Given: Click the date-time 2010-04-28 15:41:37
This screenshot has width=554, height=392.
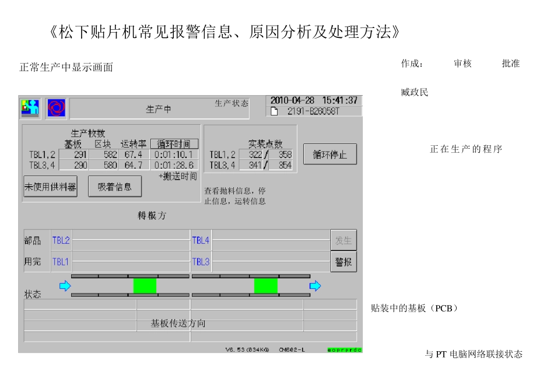Looking at the screenshot, I should point(314,100).
